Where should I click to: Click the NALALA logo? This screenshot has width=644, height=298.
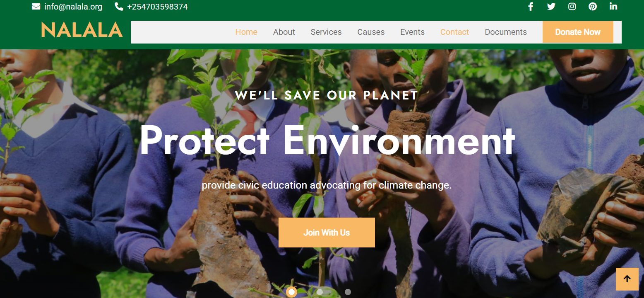(82, 30)
